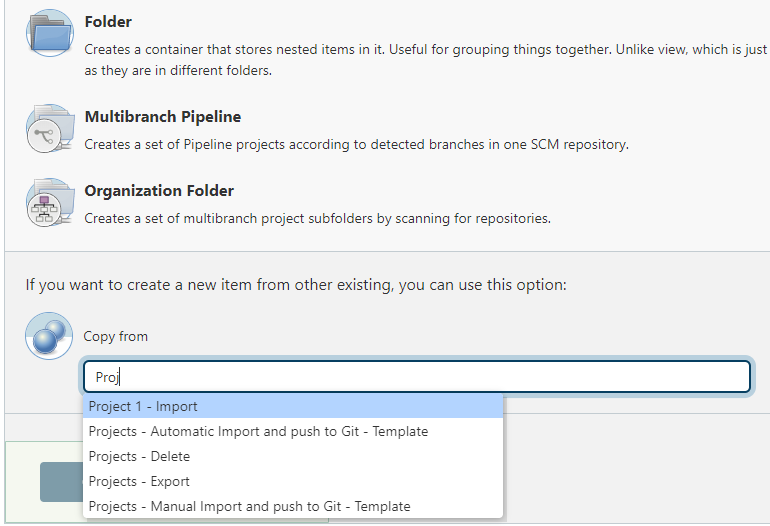The height and width of the screenshot is (526, 770).
Task: Pick the Organization Folder heading
Action: coord(159,191)
